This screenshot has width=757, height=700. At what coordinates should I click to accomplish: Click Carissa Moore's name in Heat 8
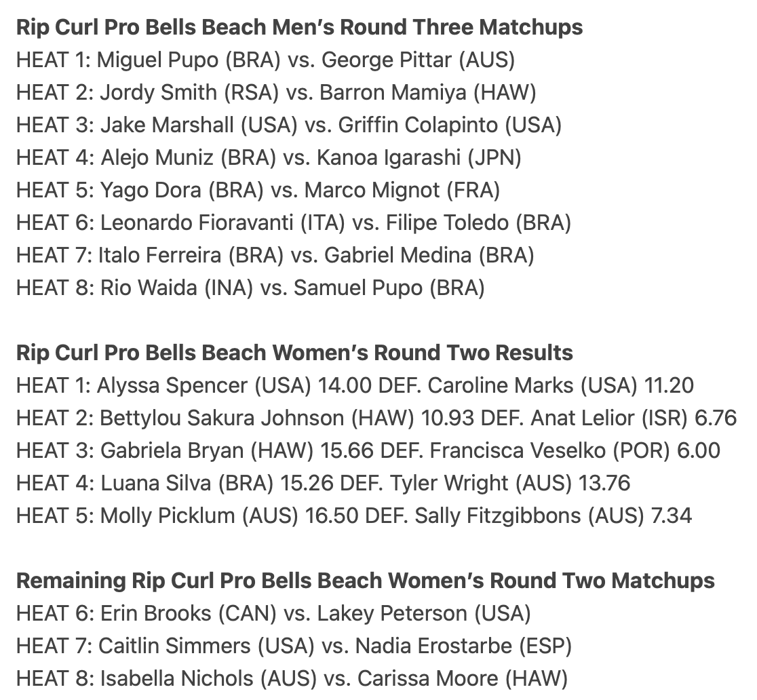point(429,678)
